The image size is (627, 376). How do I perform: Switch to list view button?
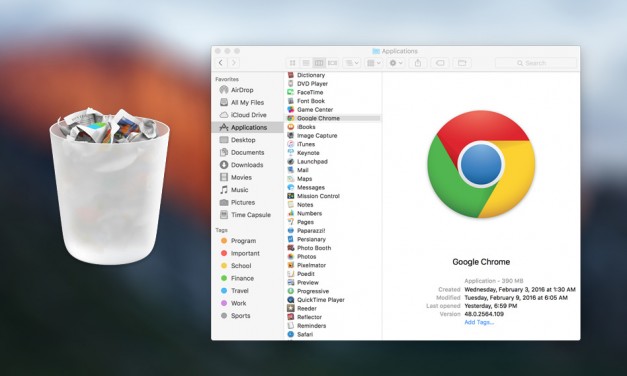pyautogui.click(x=306, y=63)
